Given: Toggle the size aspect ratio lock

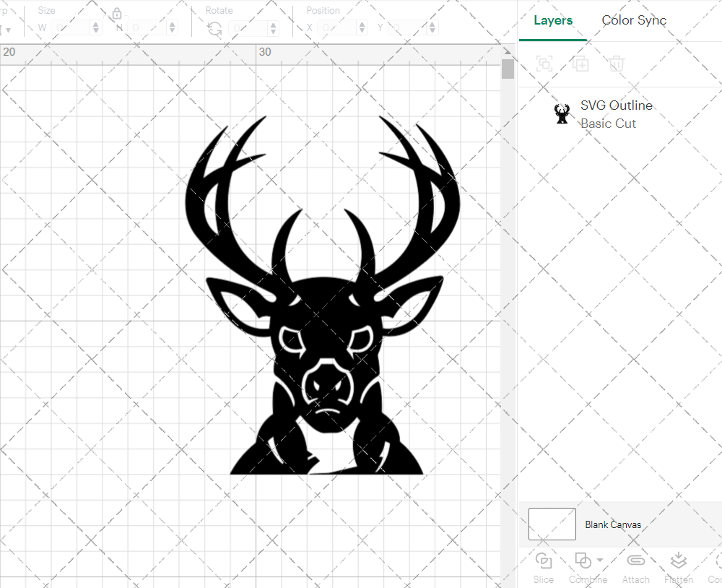Looking at the screenshot, I should (x=117, y=14).
